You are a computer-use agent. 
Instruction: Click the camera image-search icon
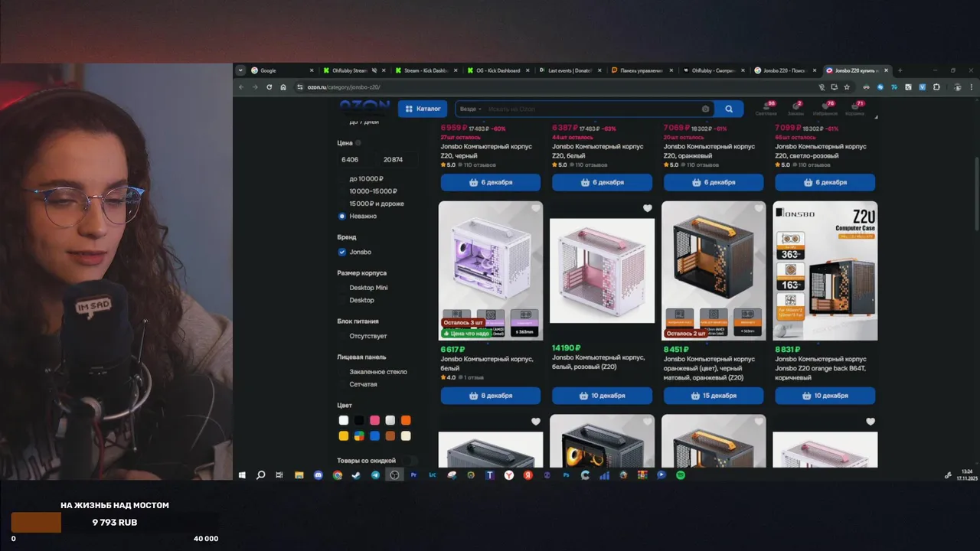(705, 109)
